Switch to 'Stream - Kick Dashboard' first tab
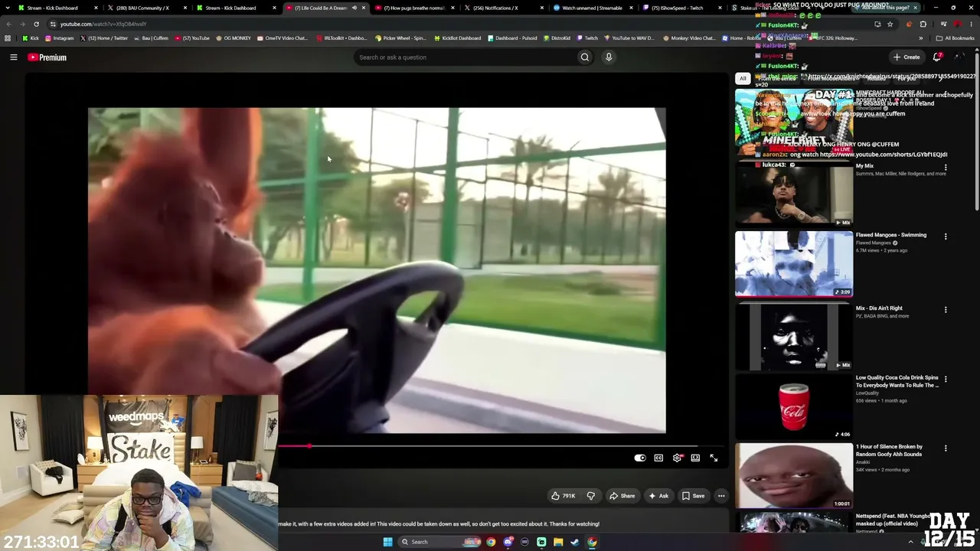This screenshot has height=551, width=980. tap(54, 8)
